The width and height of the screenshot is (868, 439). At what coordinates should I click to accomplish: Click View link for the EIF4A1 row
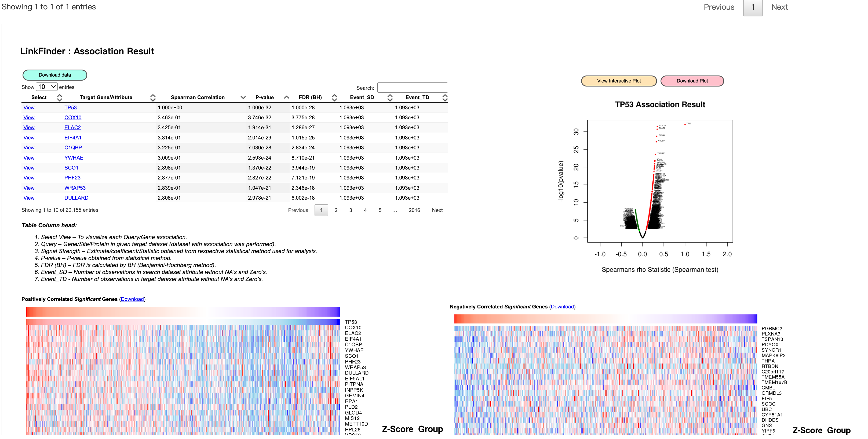(29, 138)
